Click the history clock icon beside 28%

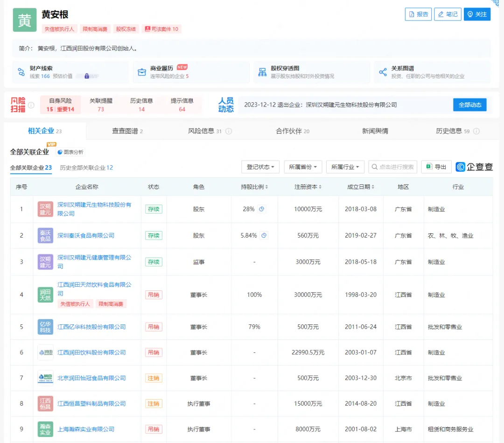point(262,209)
